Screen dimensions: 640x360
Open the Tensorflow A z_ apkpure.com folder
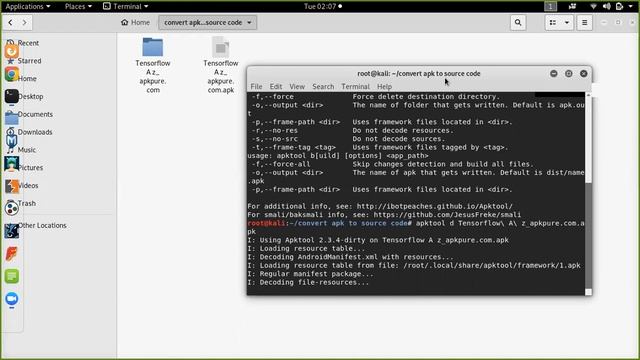153,65
